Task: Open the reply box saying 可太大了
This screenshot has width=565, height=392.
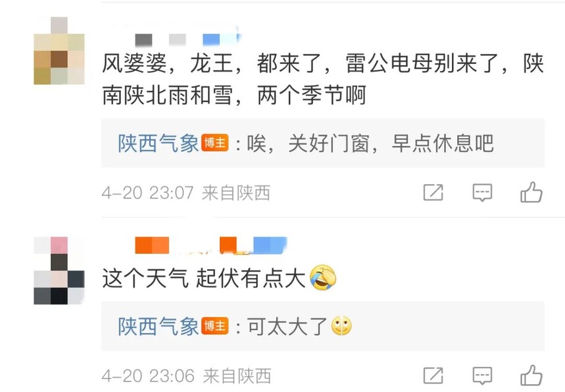Action: pos(322,326)
